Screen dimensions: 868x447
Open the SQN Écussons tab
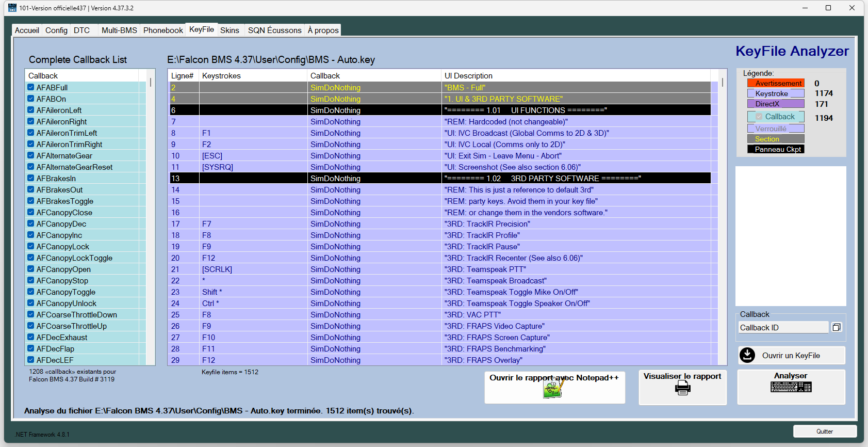(274, 30)
